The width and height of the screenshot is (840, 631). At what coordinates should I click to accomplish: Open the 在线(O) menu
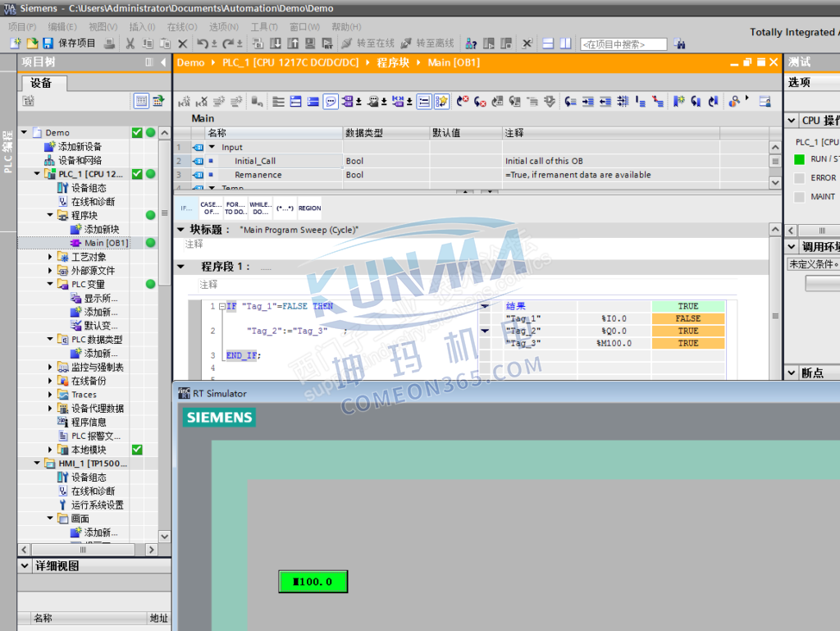(182, 27)
